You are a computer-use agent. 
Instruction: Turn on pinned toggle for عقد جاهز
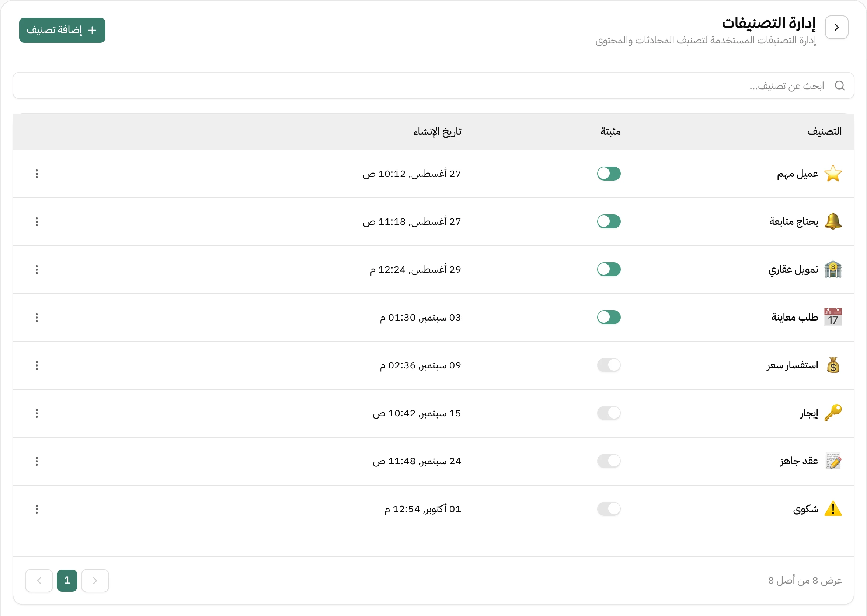(x=609, y=461)
